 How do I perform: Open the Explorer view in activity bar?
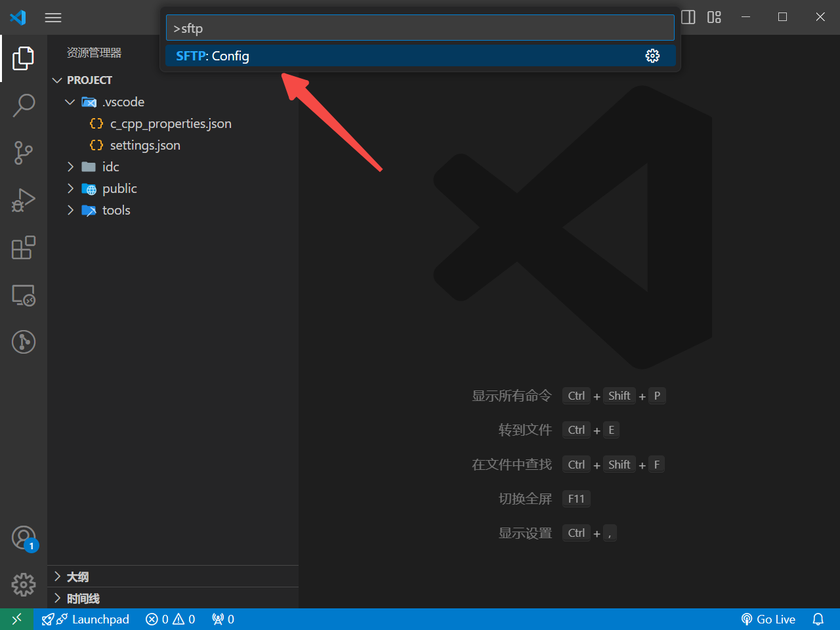pyautogui.click(x=24, y=58)
